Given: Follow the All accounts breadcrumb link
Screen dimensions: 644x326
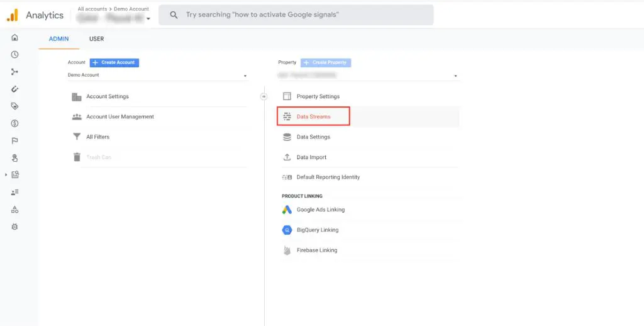Looking at the screenshot, I should tap(92, 9).
